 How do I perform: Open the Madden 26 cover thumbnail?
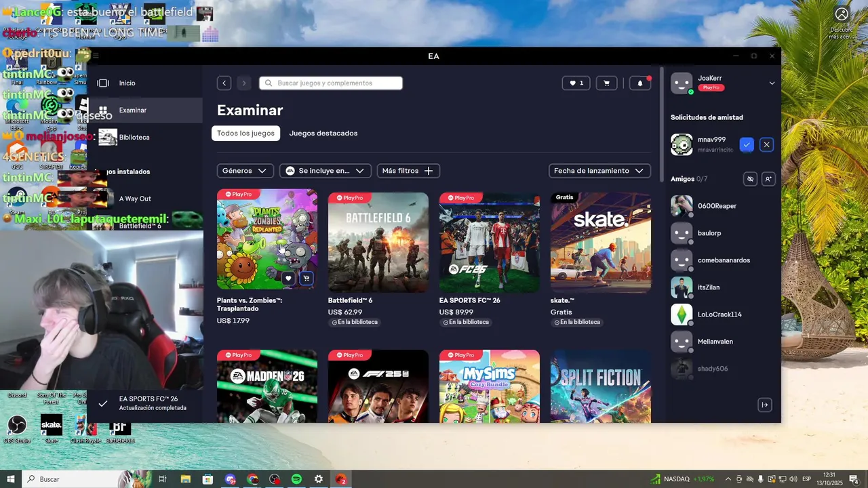267,386
